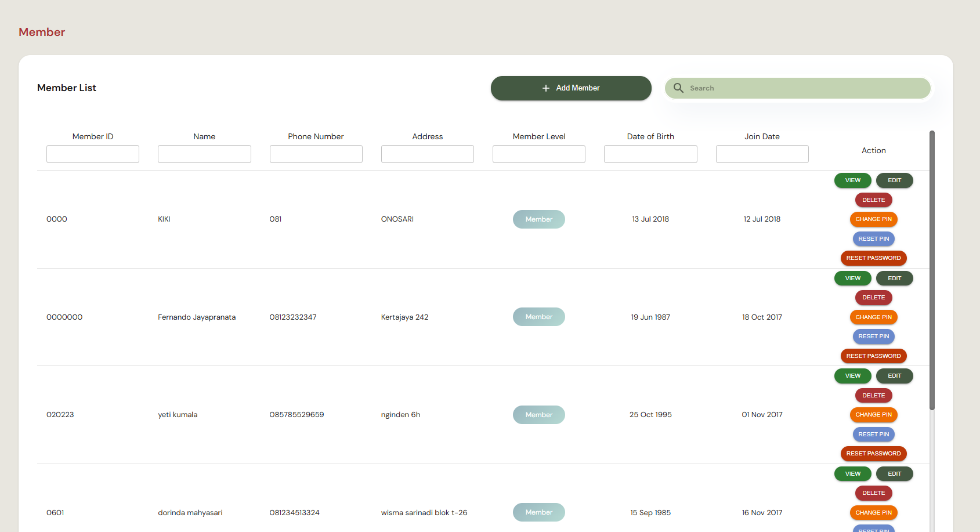Delete yeti kumala's record
The width and height of the screenshot is (980, 532).
[874, 396]
